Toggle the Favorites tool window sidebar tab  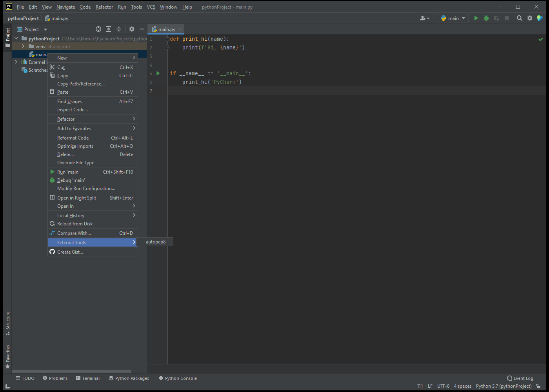7,357
